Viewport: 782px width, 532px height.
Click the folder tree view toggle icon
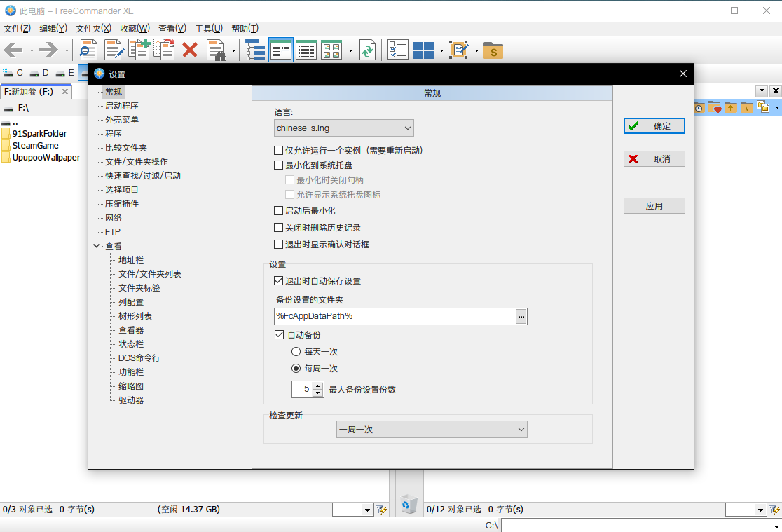[x=255, y=50]
